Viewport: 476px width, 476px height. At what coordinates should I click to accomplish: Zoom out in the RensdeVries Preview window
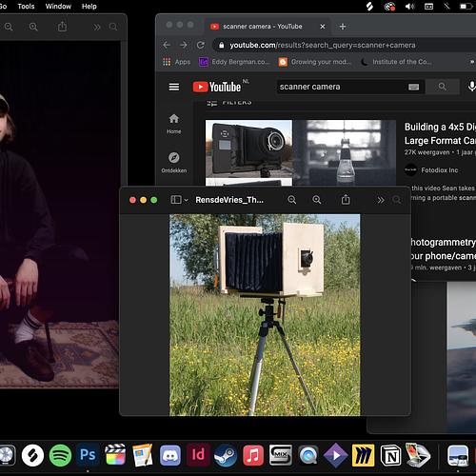point(291,200)
